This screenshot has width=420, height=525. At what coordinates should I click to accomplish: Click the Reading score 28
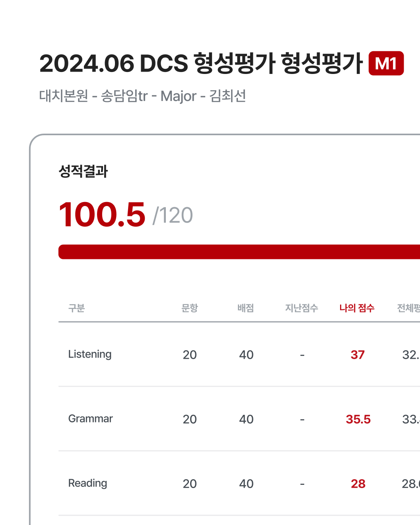point(358,484)
